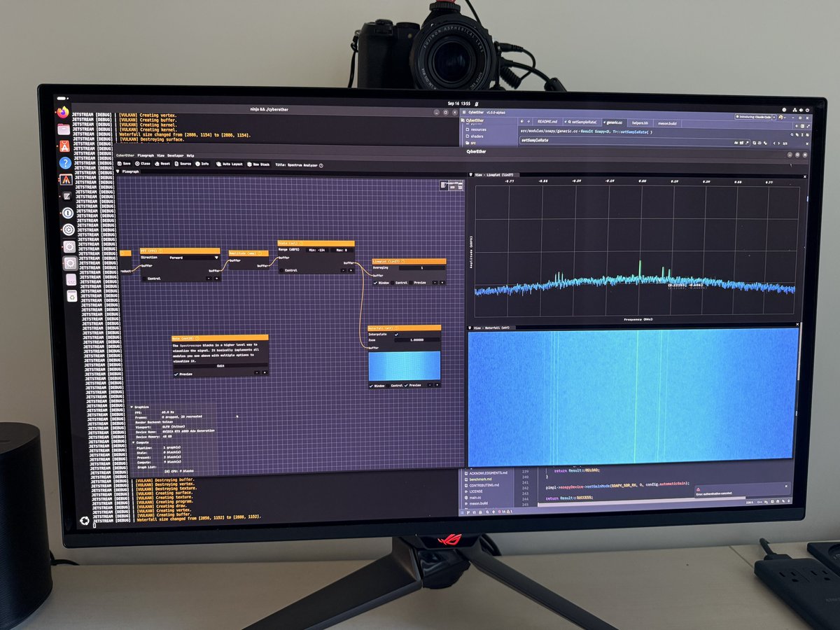
Task: Collapse the View - Waterfall panel triangle
Action: (x=471, y=327)
